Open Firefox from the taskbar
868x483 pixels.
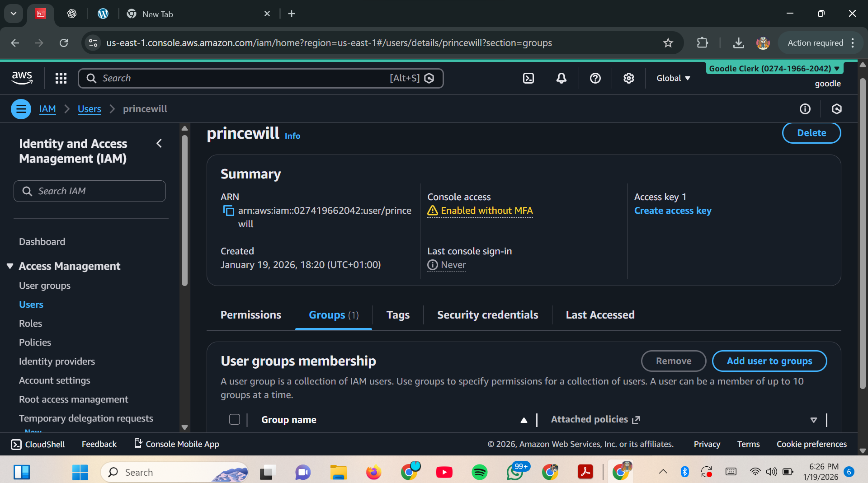373,472
